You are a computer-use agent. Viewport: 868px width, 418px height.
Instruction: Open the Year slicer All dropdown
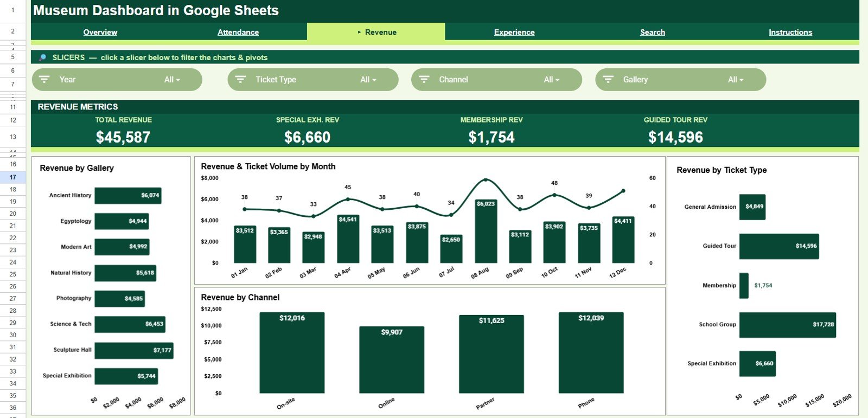coord(172,80)
